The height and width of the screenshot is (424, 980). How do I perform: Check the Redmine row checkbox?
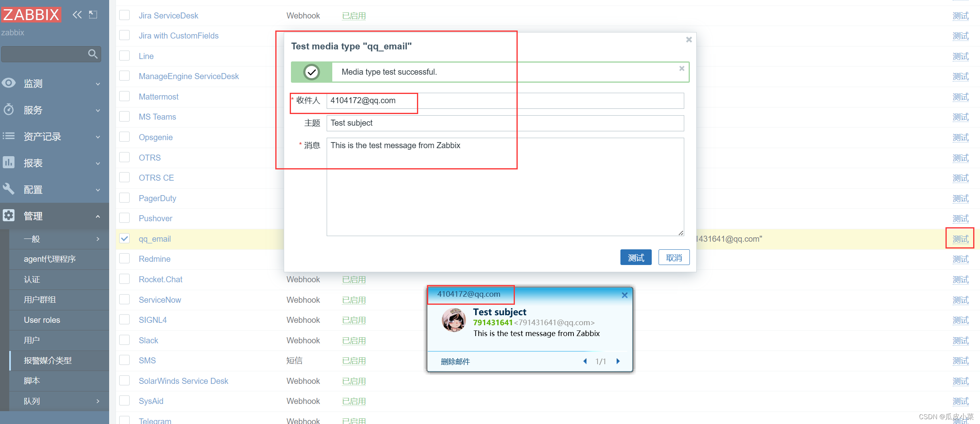coord(124,259)
